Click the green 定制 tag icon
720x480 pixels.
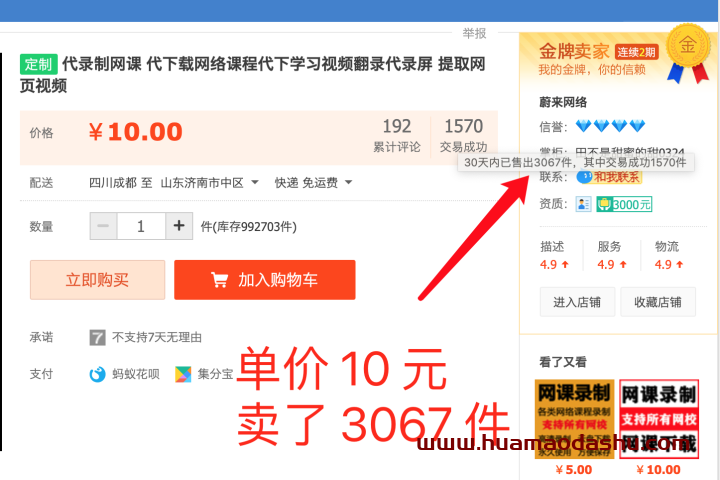pos(39,64)
